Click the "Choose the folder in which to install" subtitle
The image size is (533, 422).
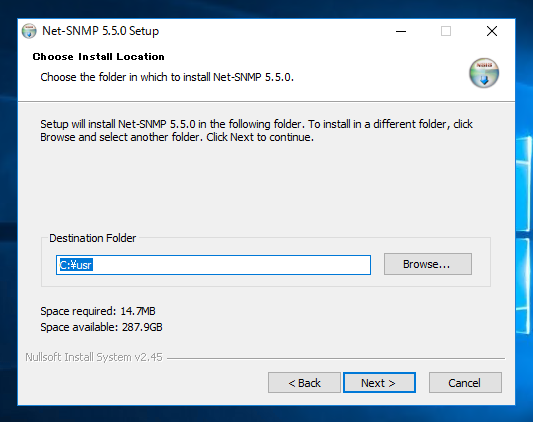pos(167,77)
